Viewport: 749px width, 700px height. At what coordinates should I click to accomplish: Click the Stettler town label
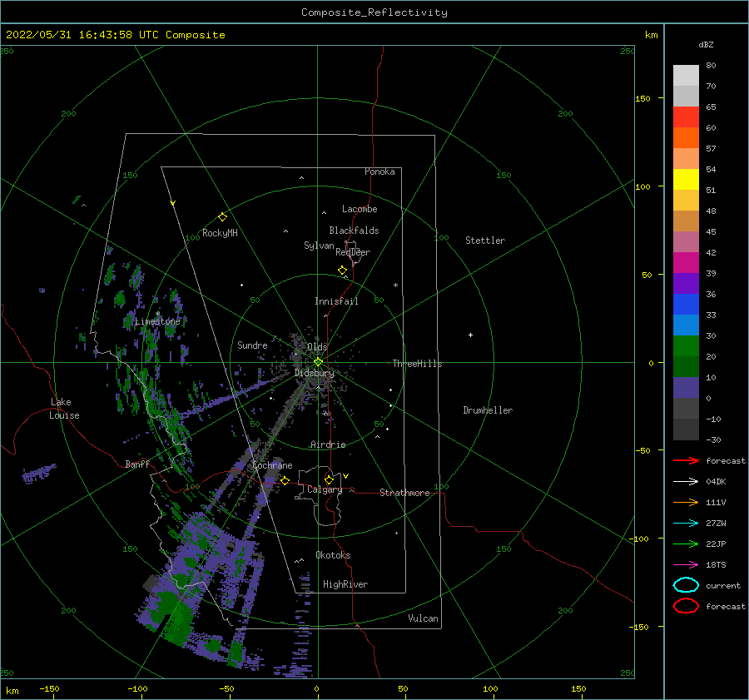click(485, 241)
